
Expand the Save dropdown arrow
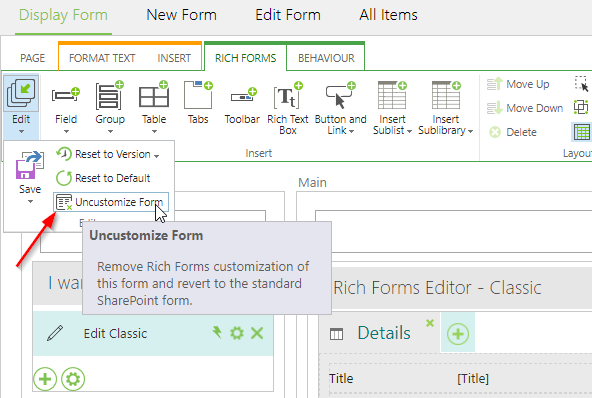(x=30, y=202)
